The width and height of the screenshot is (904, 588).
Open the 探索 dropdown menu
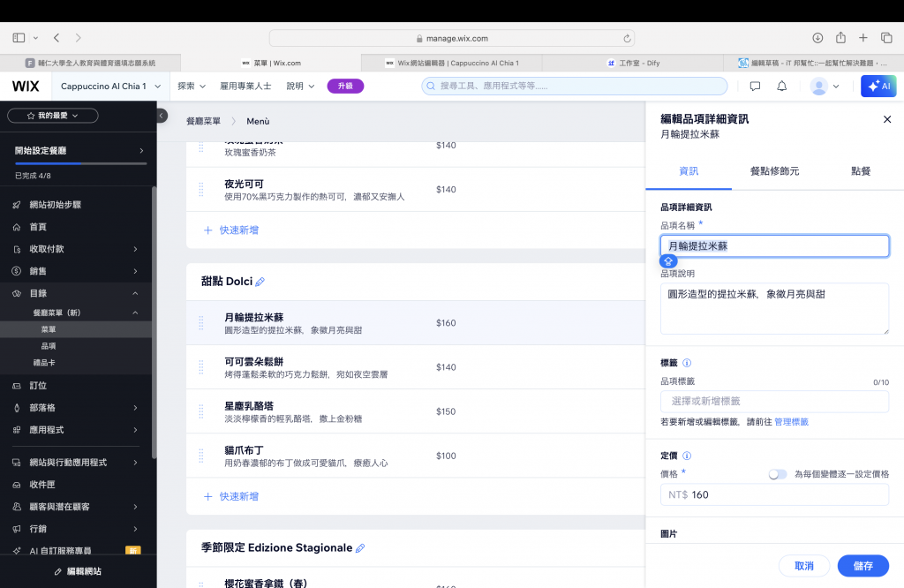click(192, 86)
